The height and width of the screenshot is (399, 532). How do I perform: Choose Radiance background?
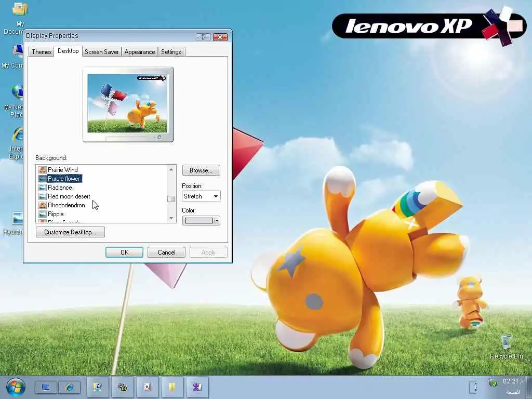pos(60,187)
